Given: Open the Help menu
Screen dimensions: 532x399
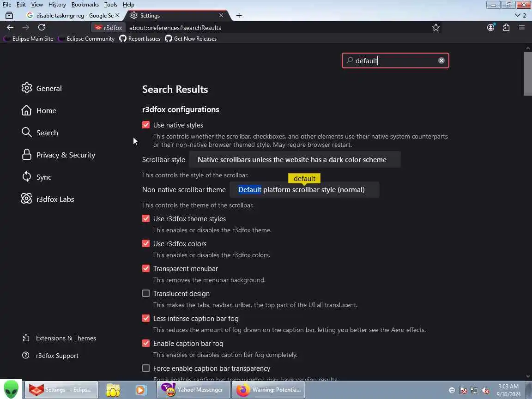Looking at the screenshot, I should click(128, 5).
